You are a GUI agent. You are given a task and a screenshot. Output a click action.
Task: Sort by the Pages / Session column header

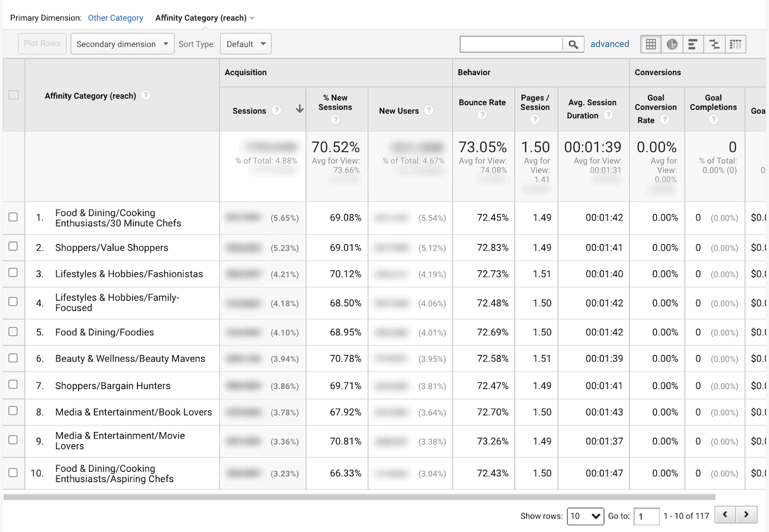pyautogui.click(x=535, y=103)
